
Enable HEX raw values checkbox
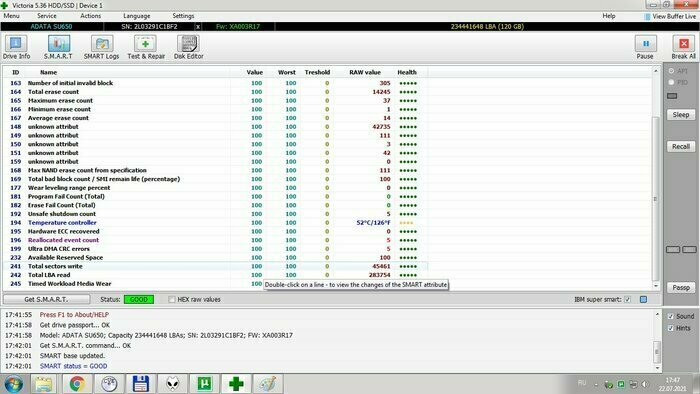172,299
